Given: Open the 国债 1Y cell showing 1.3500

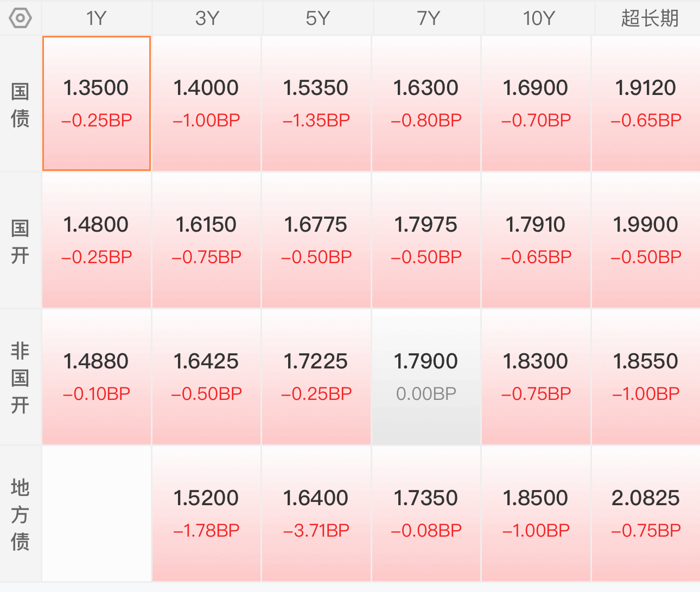Looking at the screenshot, I should (x=97, y=104).
